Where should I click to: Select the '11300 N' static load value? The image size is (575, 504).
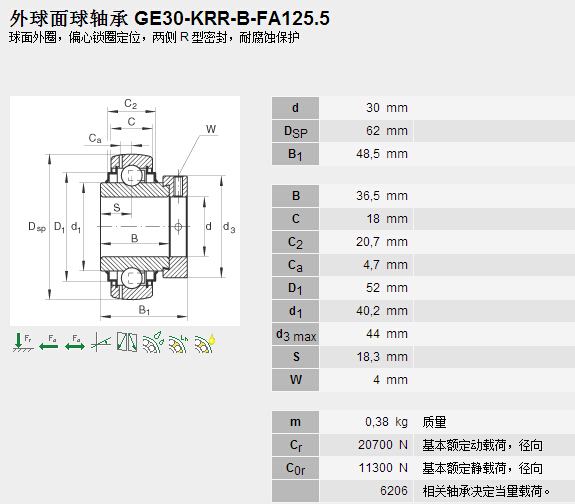(x=383, y=468)
